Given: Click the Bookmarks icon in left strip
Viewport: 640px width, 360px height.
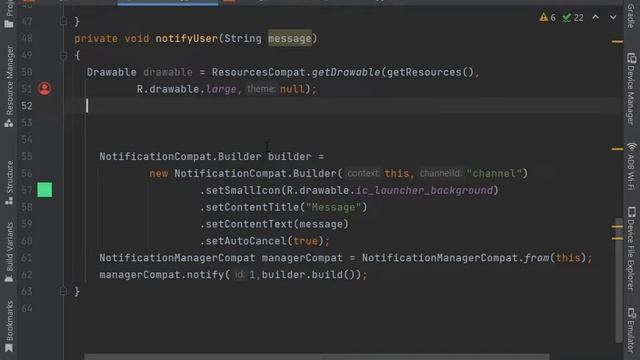Looking at the screenshot, I should (x=9, y=348).
